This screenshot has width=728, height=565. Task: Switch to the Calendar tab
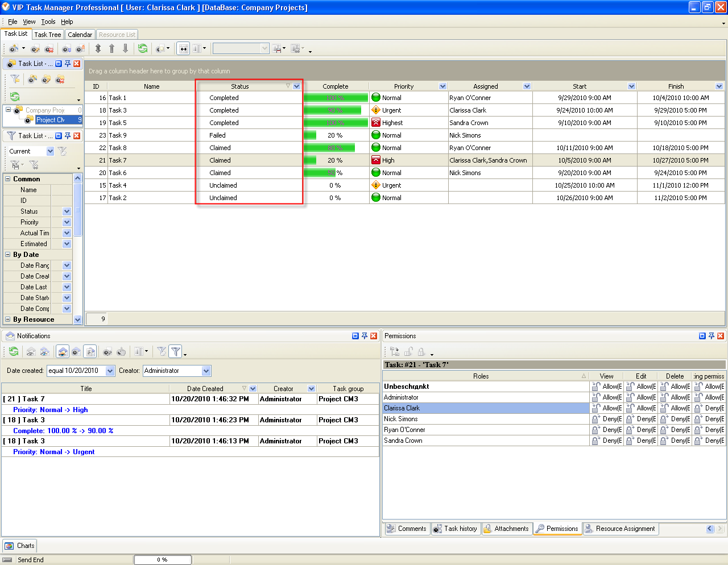(x=80, y=35)
